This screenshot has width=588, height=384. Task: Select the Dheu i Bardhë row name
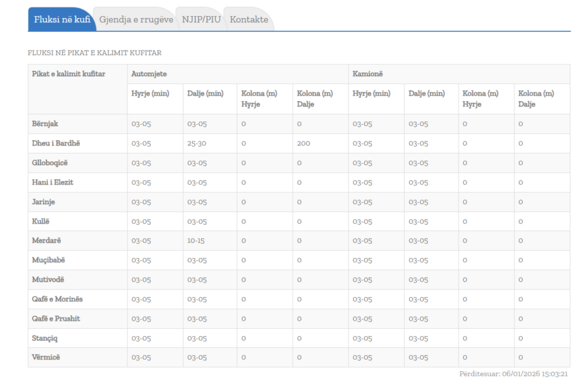pyautogui.click(x=56, y=143)
